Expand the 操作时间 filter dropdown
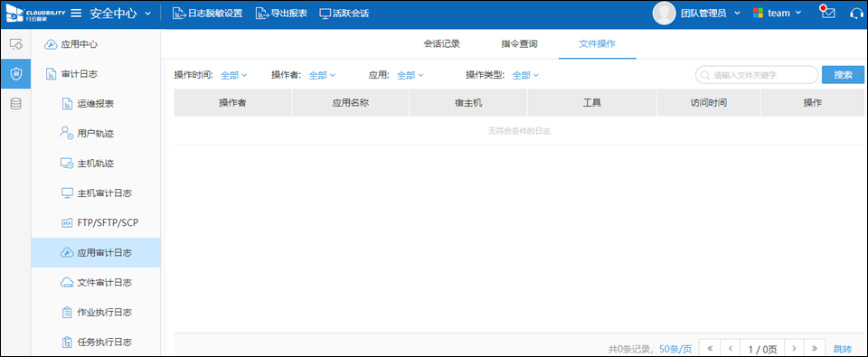This screenshot has height=357, width=868. click(x=233, y=75)
